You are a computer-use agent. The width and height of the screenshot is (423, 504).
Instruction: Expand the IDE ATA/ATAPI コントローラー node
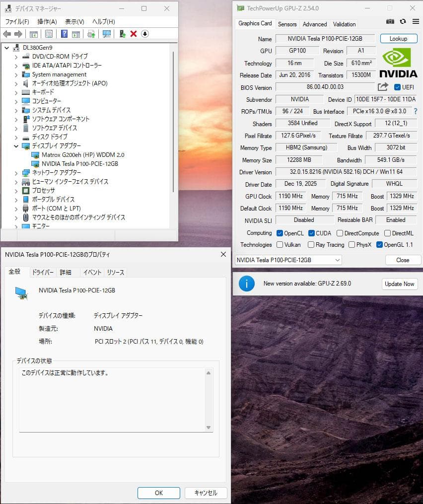(16, 66)
